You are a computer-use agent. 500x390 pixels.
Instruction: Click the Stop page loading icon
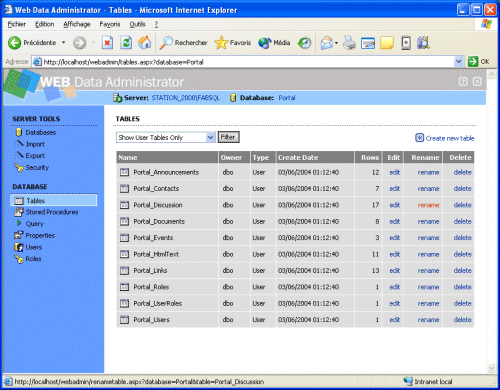click(107, 43)
